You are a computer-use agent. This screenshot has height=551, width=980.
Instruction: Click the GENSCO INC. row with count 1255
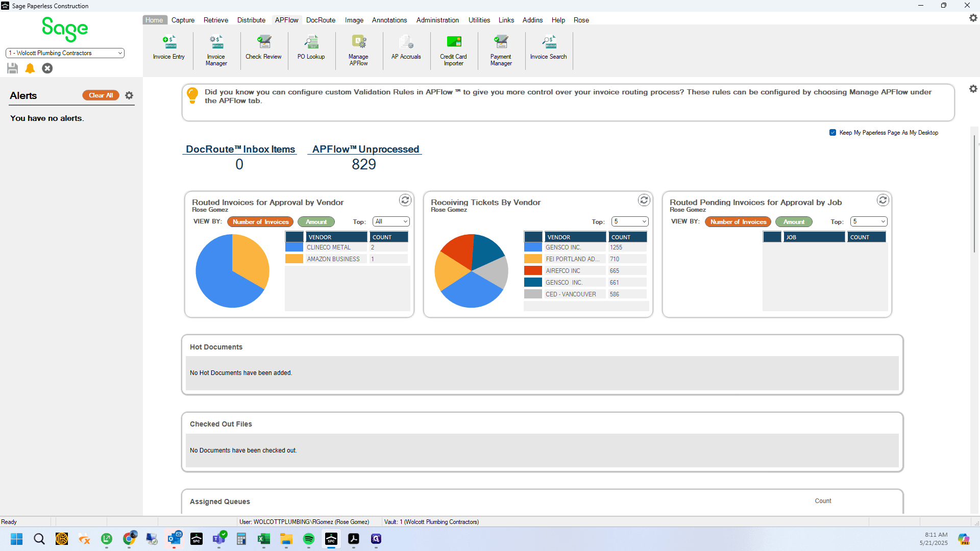pos(586,247)
